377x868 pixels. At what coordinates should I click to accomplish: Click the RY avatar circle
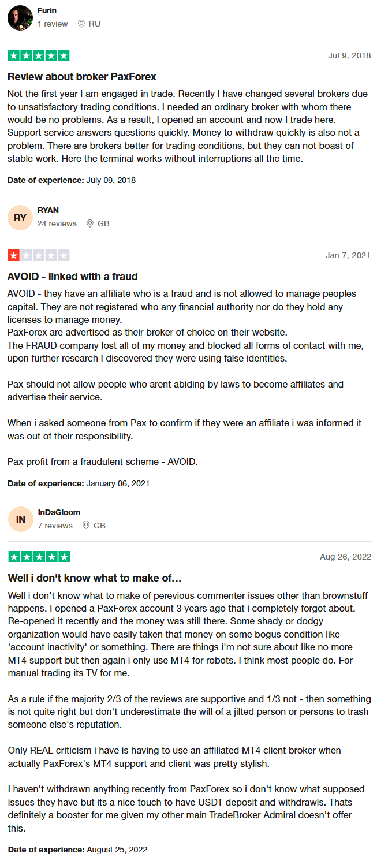(20, 218)
